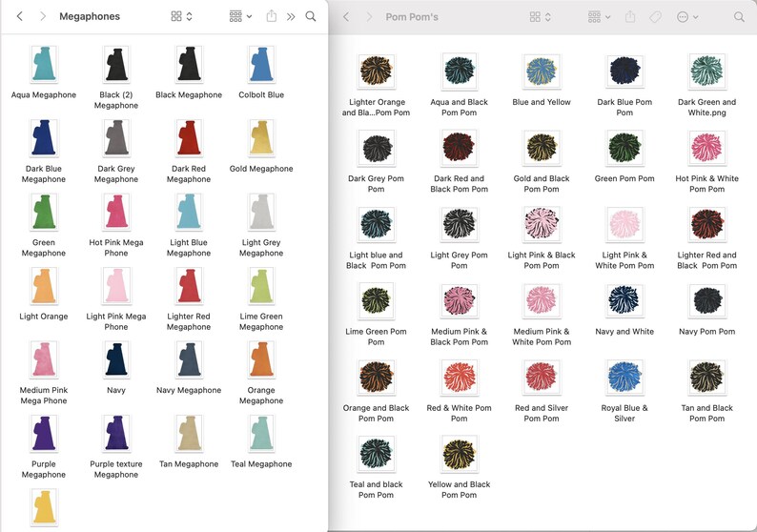Go back in Megaphones window
The image size is (757, 532).
20,16
